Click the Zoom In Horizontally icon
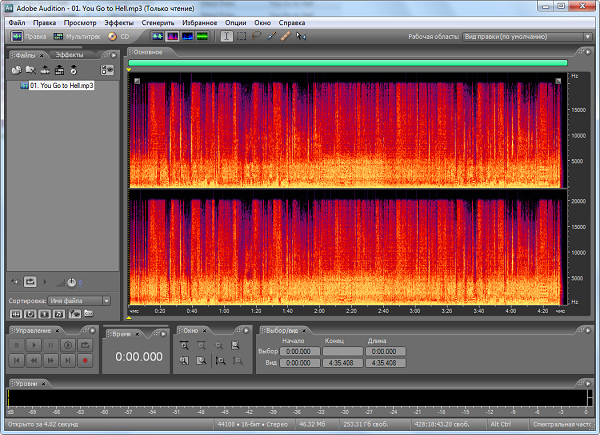Screen dimensions: 600x435 [185, 345]
